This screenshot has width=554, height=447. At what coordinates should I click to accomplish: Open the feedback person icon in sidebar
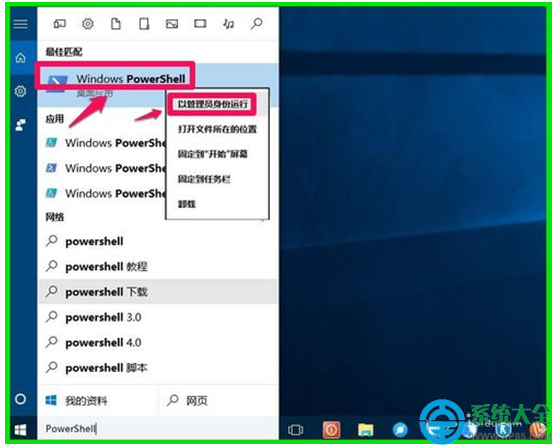(20, 125)
